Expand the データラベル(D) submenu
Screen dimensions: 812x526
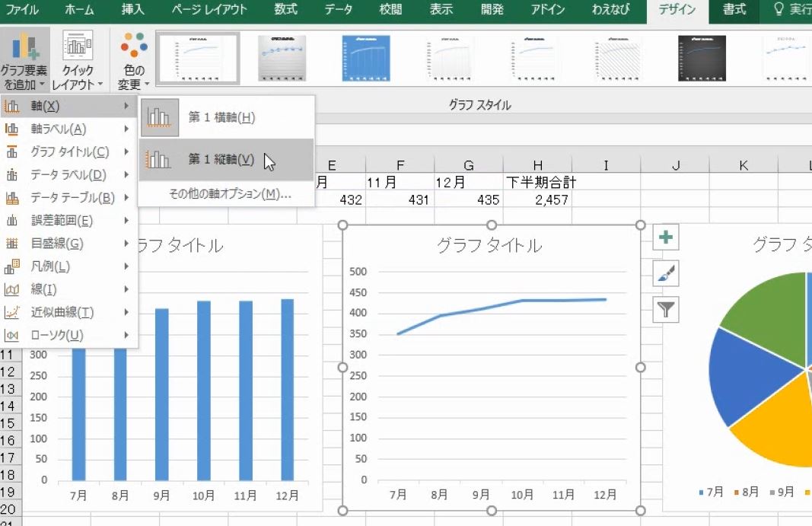68,174
